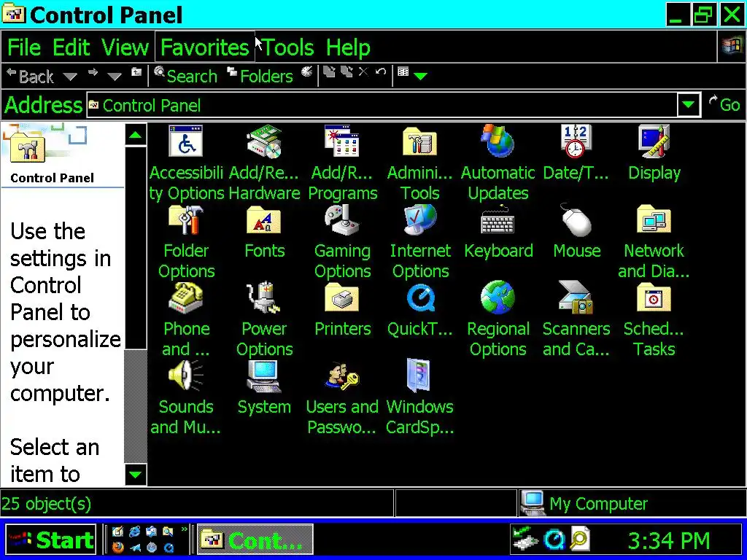This screenshot has height=560, width=747.
Task: Open the Edit menu
Action: pyautogui.click(x=71, y=47)
